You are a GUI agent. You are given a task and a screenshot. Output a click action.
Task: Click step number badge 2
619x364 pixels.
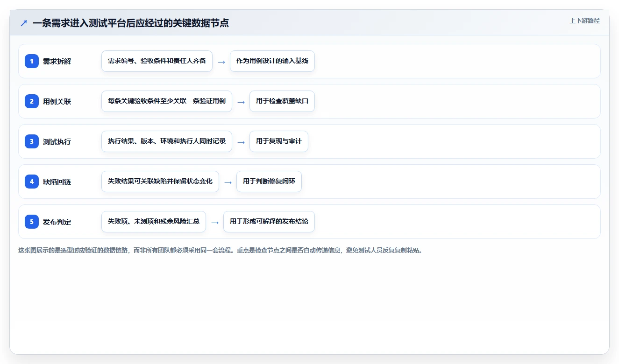tap(32, 101)
